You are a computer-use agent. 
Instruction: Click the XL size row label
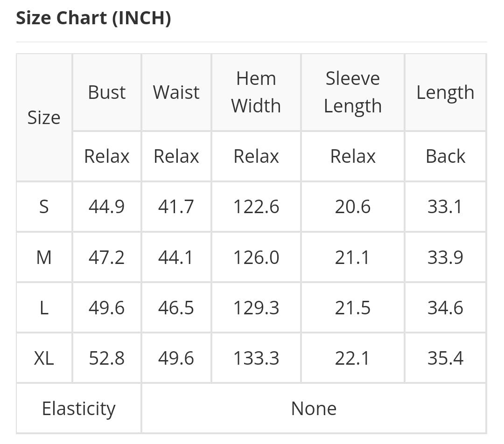(44, 358)
